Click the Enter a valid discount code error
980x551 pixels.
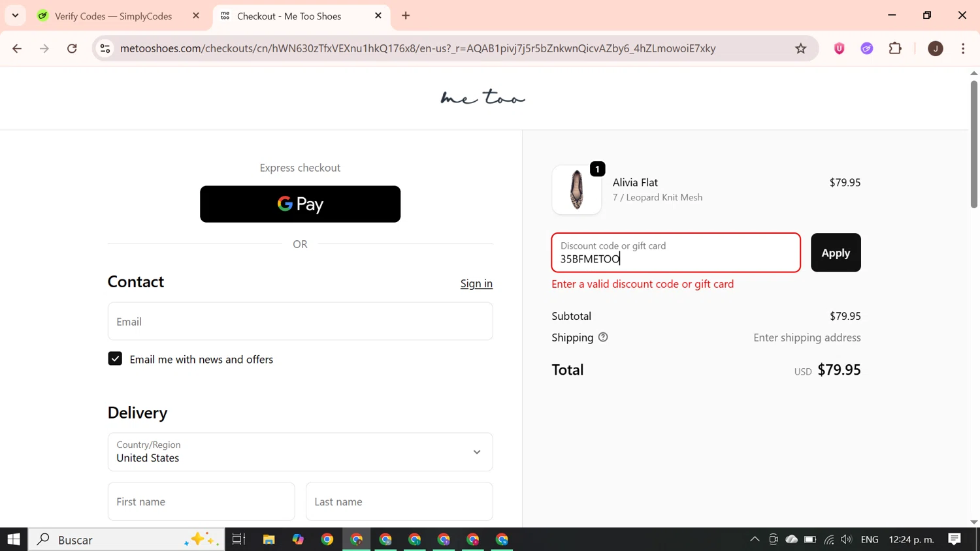pyautogui.click(x=643, y=284)
